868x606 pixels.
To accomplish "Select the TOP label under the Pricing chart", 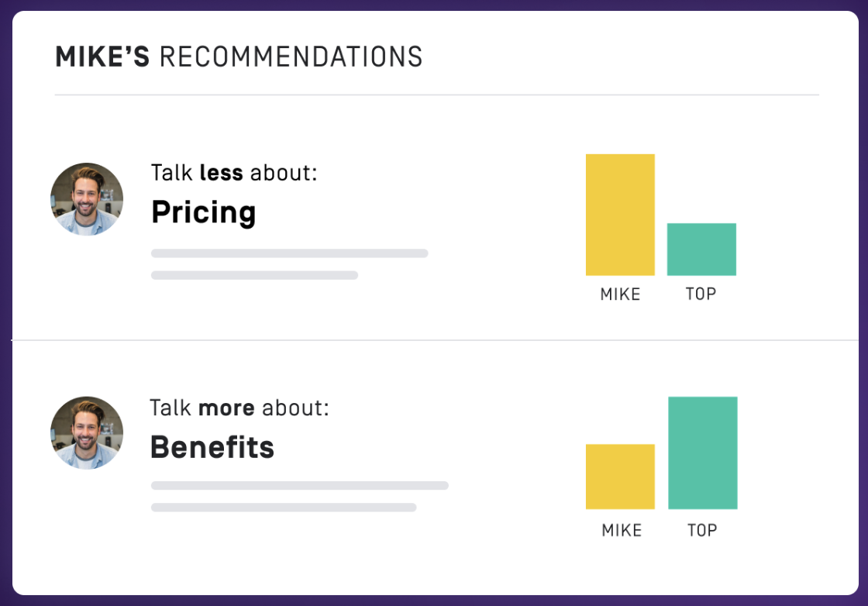I will [x=701, y=294].
